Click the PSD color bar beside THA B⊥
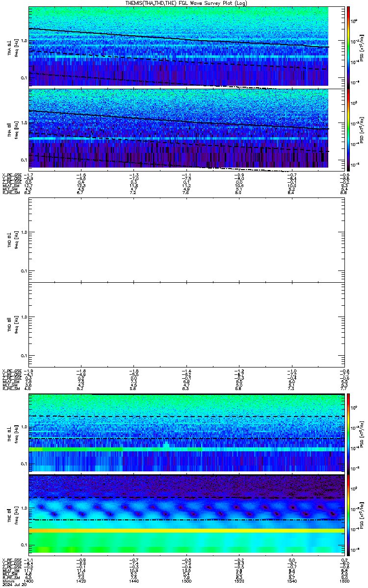 (348, 47)
